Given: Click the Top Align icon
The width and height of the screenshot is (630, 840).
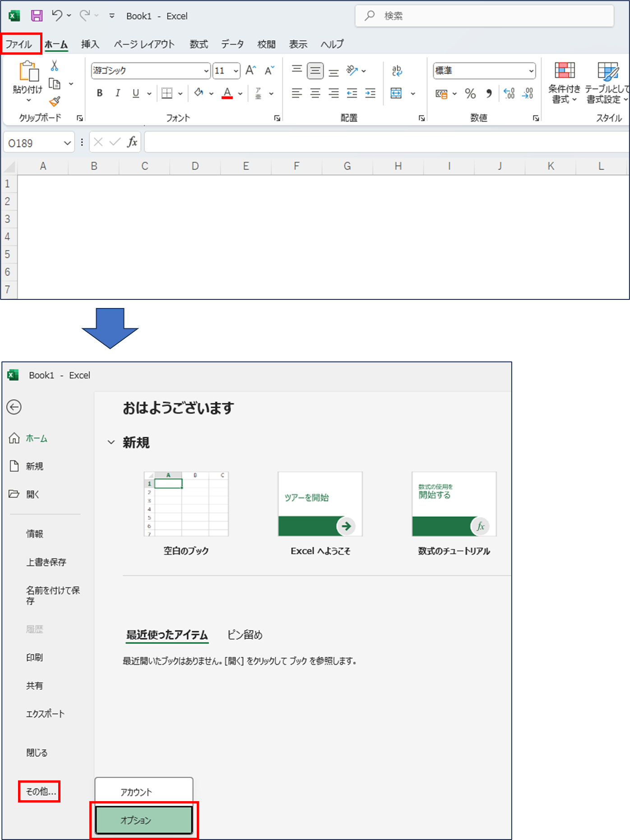Looking at the screenshot, I should point(297,69).
